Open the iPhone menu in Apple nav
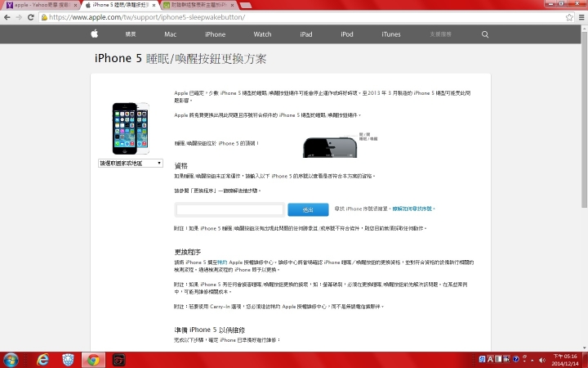Screen dimensions: 588x368 215,34
